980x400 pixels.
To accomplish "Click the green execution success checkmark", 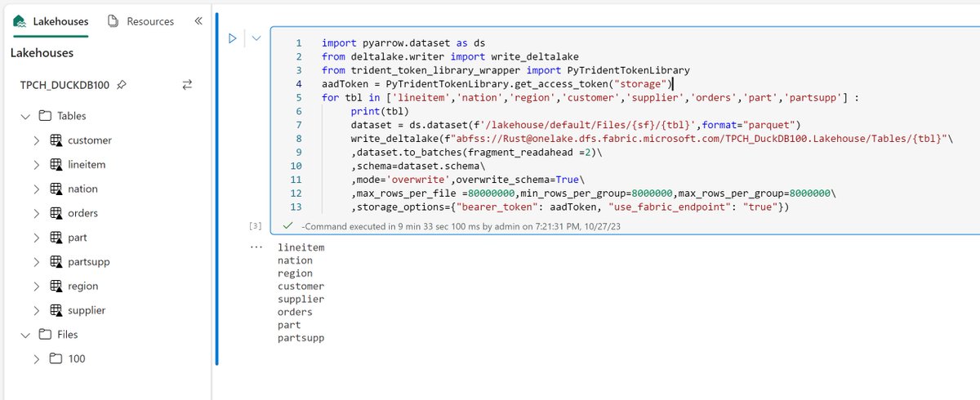I will [287, 224].
